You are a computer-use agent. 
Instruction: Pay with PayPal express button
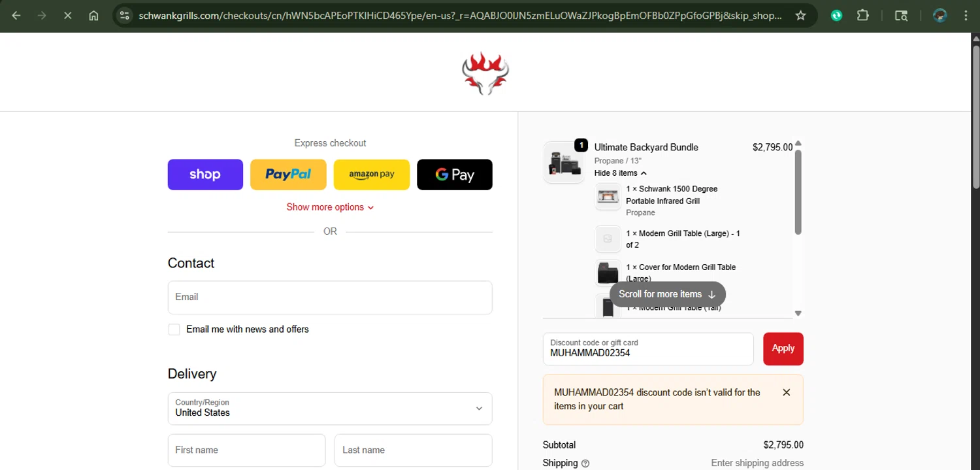point(288,175)
